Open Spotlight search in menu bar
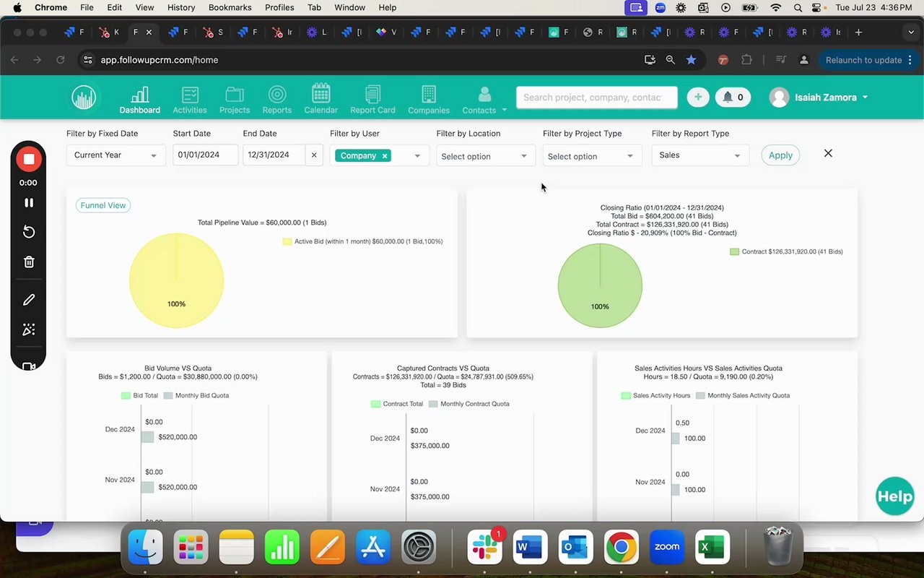Viewport: 924px width, 578px height. coord(798,7)
